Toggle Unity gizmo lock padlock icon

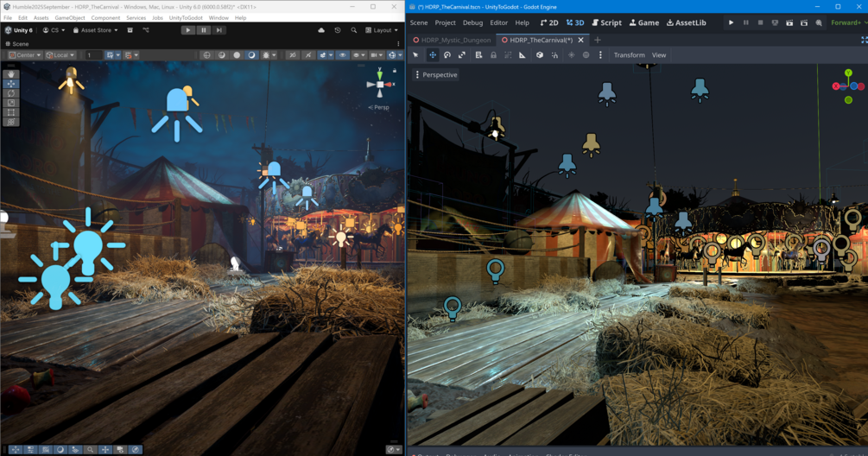click(395, 71)
